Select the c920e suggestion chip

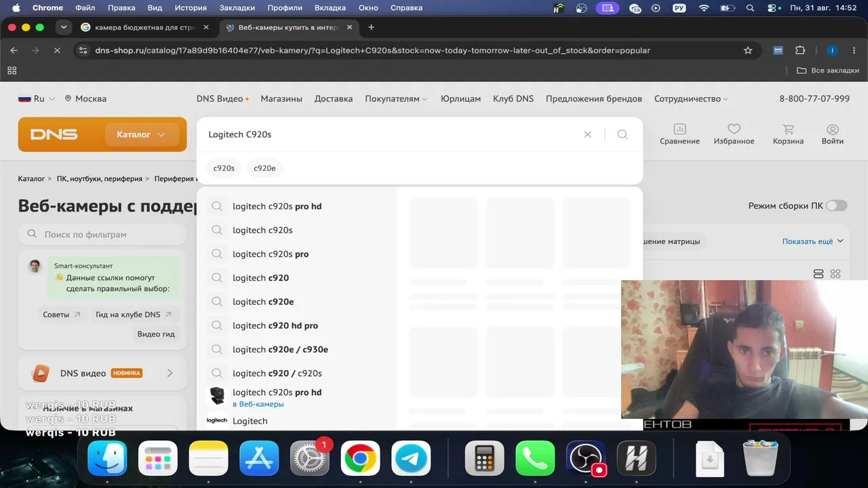[264, 168]
